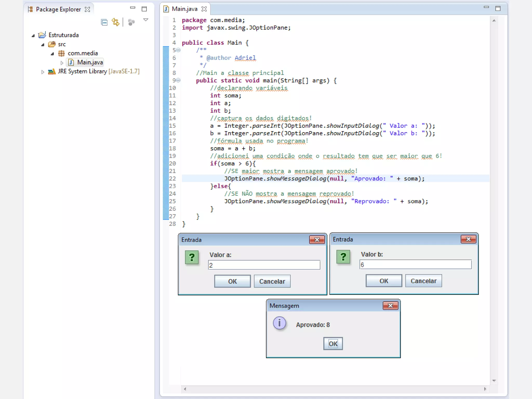Open Package Explorer view menu dropdown
Screen dimensions: 532x399
tap(146, 20)
